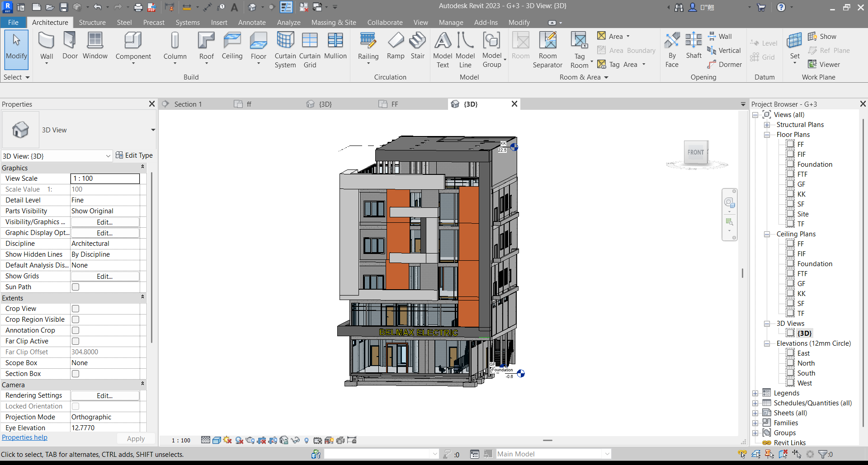Toggle the Annotation Crop checkbox
The image size is (868, 465).
75,330
